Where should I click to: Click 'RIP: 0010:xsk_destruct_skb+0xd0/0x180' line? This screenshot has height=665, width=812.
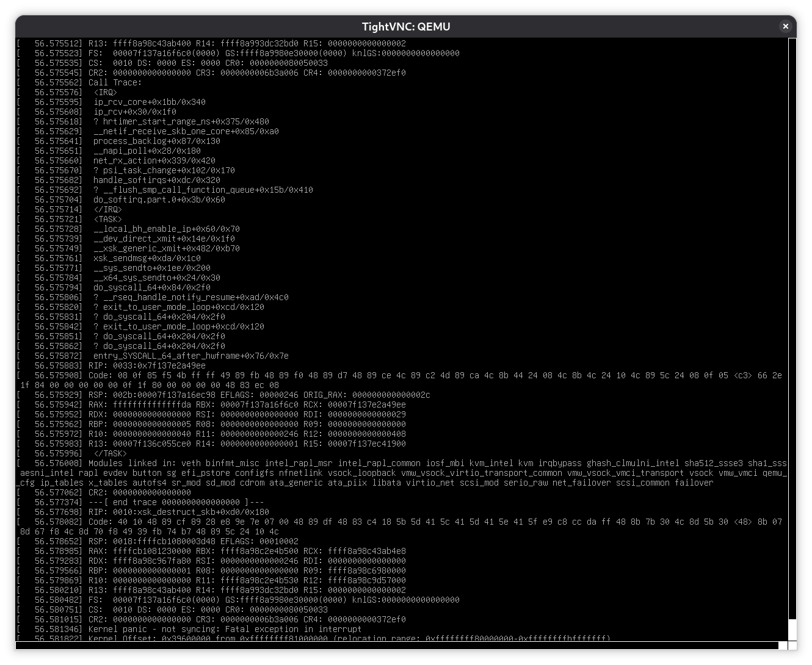[x=178, y=512]
